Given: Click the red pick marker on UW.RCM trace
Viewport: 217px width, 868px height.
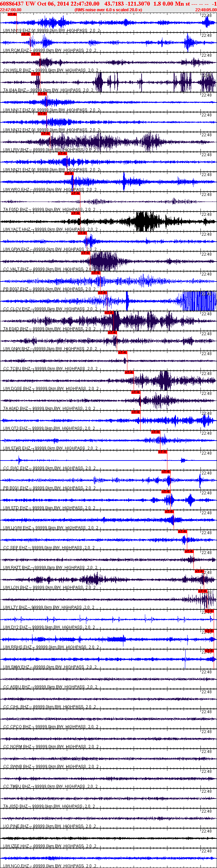Looking at the screenshot, I should pyautogui.click(x=25, y=34).
